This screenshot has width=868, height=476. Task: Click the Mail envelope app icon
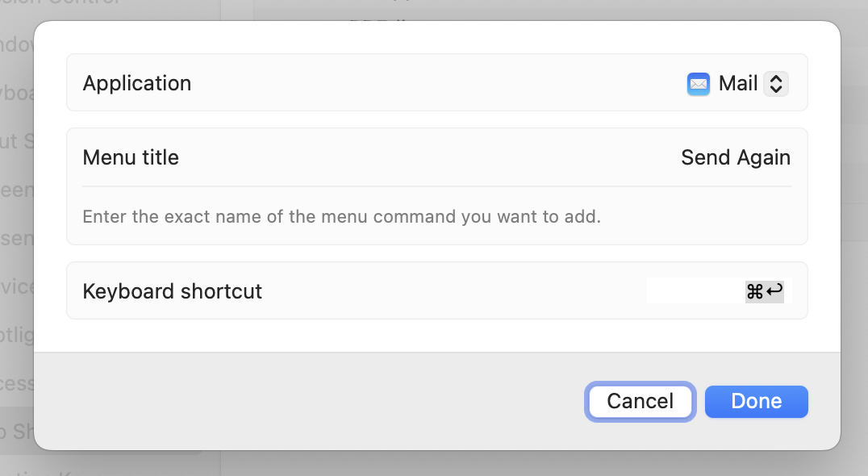698,84
